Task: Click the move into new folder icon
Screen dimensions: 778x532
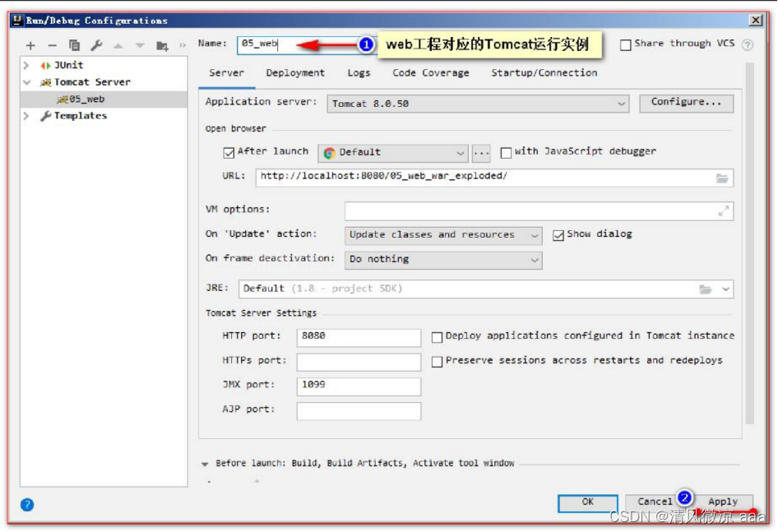Action: 162,46
